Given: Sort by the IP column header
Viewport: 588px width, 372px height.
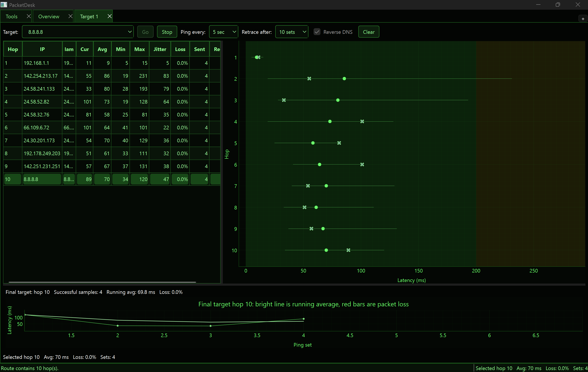Looking at the screenshot, I should tap(42, 49).
